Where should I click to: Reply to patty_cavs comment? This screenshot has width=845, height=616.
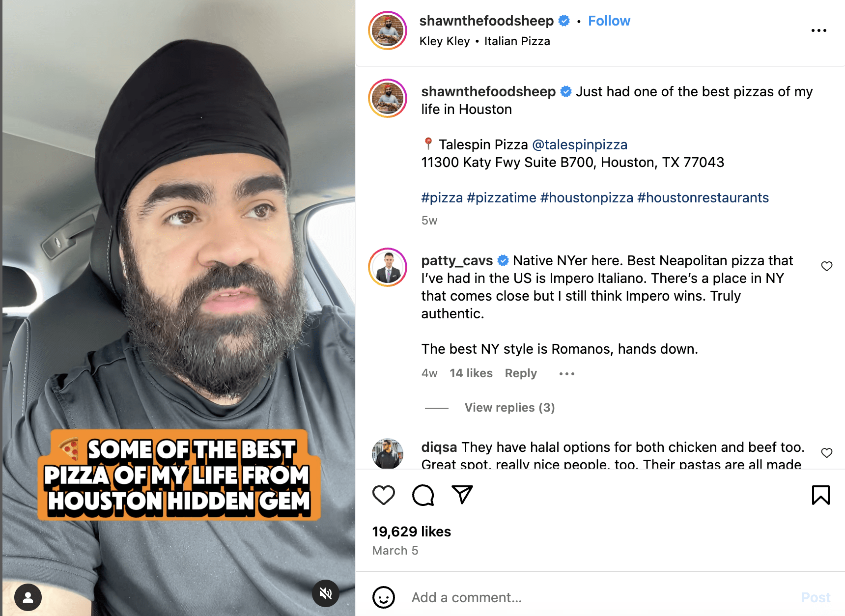click(521, 373)
